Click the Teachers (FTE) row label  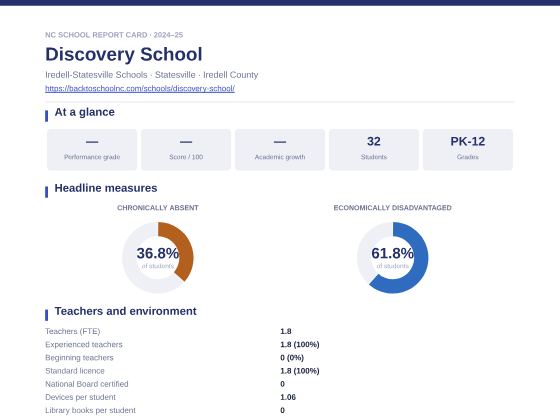point(72,331)
